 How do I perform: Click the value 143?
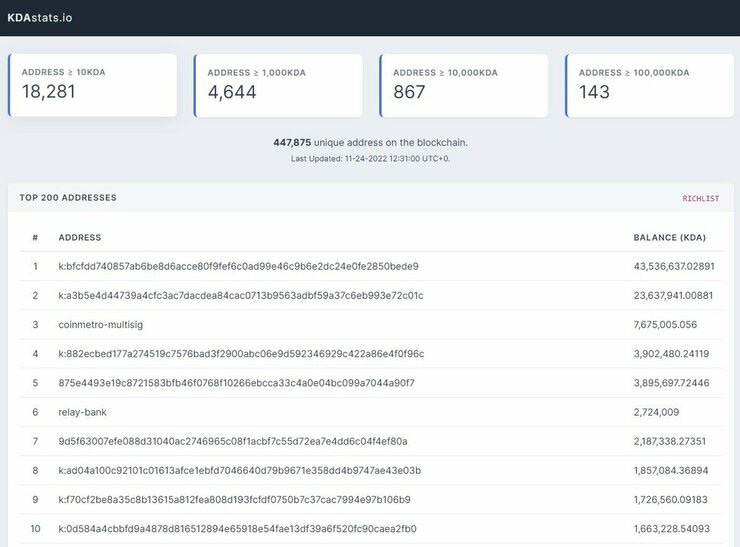click(594, 92)
